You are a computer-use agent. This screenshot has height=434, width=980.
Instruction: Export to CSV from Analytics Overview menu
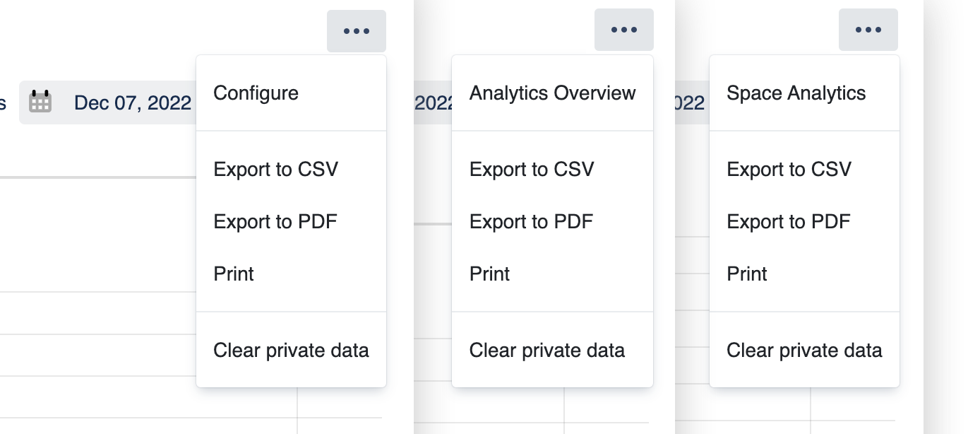click(x=532, y=170)
